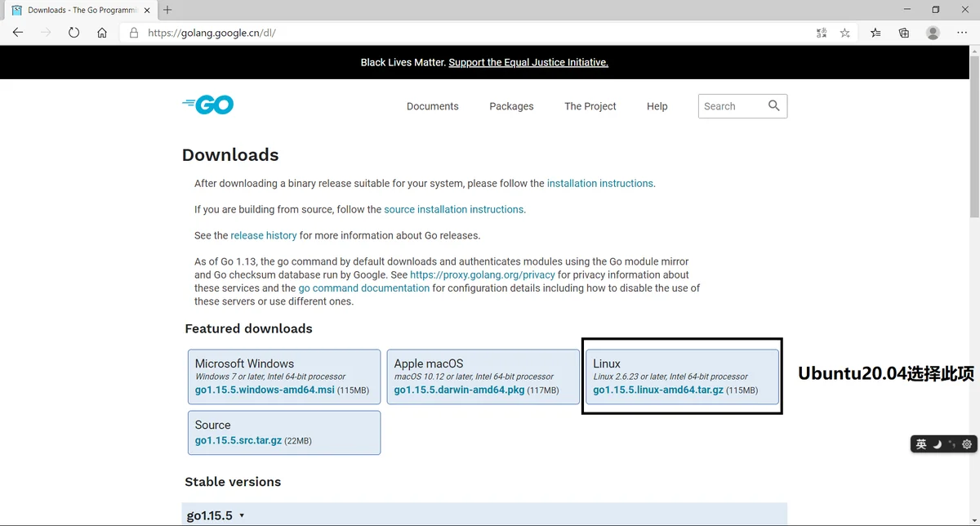This screenshot has width=980, height=526.
Task: Open The Project menu item
Action: tap(590, 106)
